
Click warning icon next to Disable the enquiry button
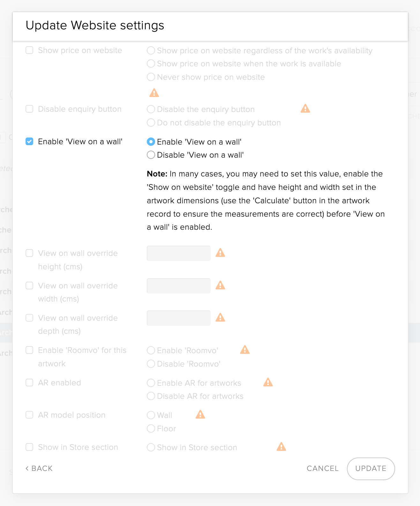coord(305,109)
